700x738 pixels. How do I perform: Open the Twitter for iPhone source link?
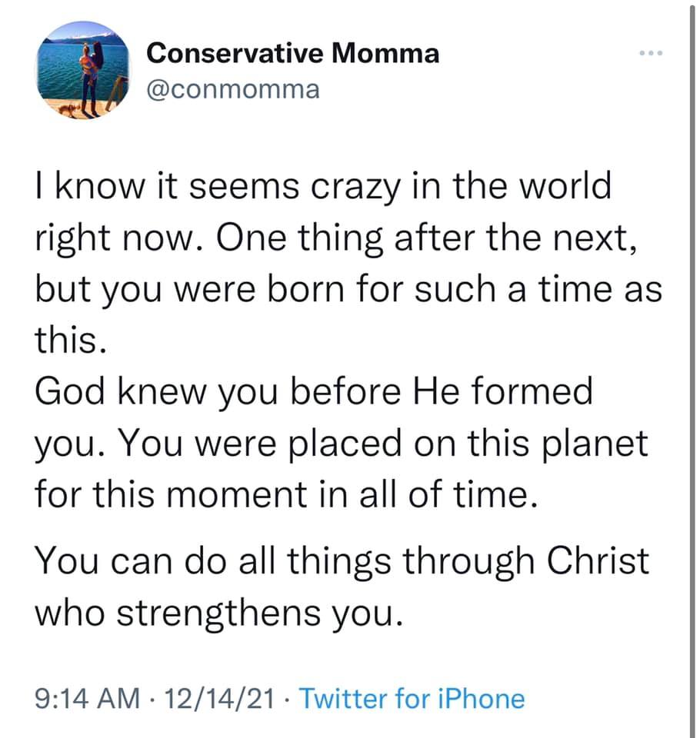point(411,699)
